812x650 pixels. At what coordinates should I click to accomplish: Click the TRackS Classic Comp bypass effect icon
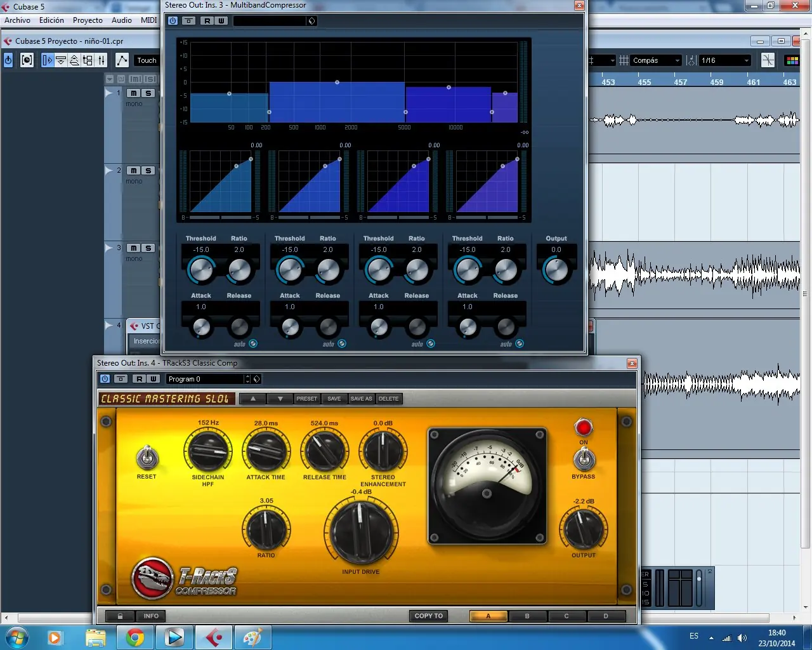(x=121, y=379)
